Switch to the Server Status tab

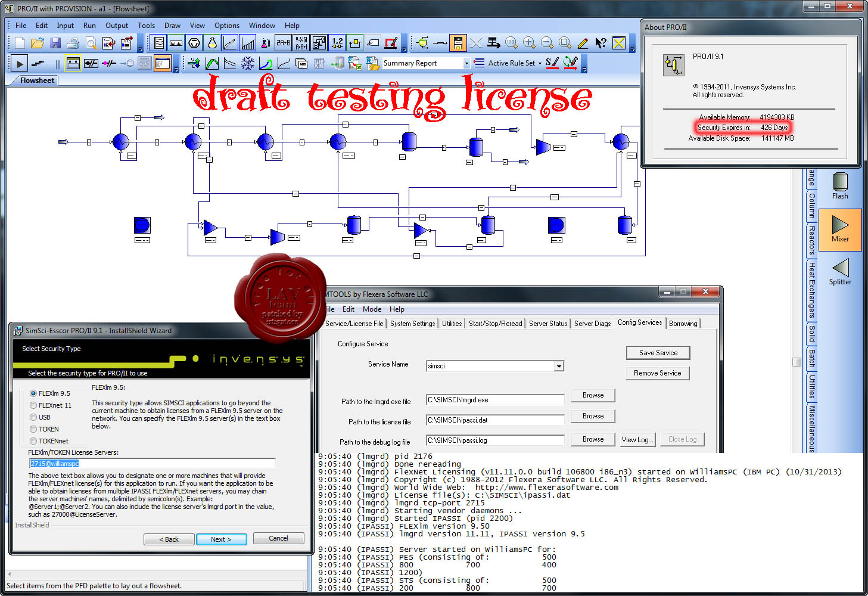pos(548,324)
